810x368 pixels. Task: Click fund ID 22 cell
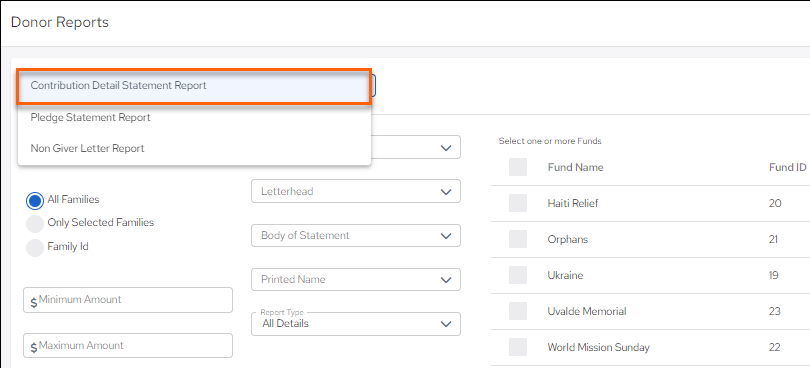(774, 347)
